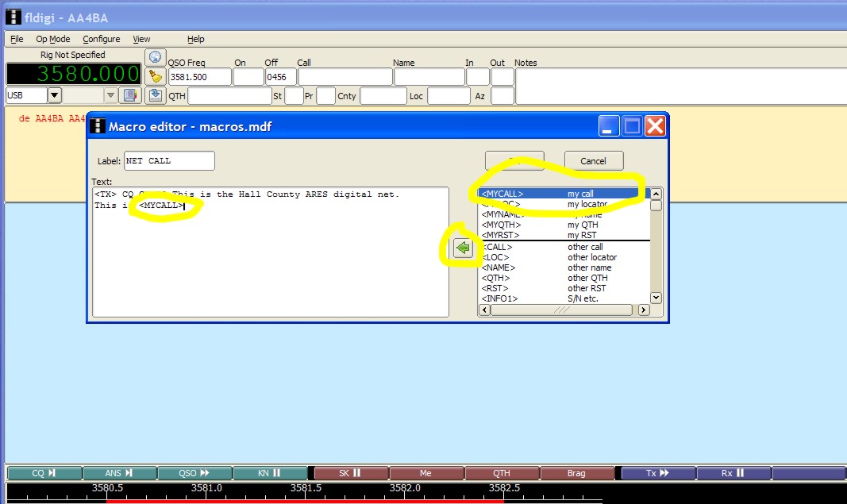Screen dimensions: 847x504
Task: Trigger the Tx macro button
Action: (657, 473)
